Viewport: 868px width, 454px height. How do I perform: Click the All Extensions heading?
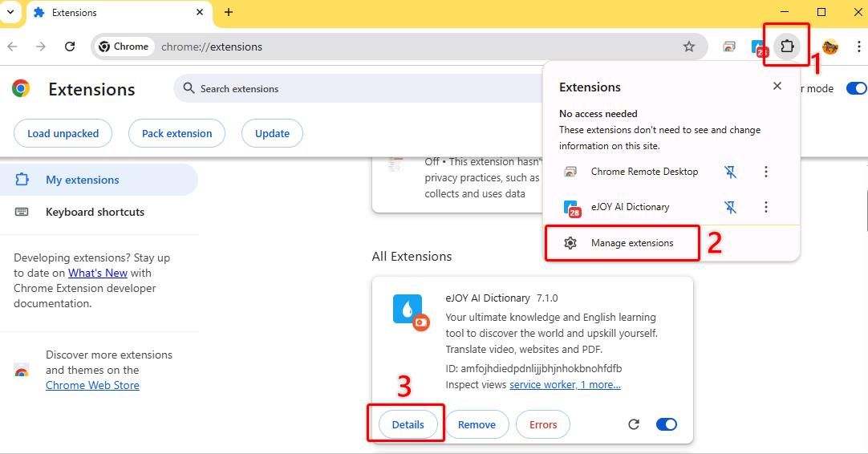[412, 257]
